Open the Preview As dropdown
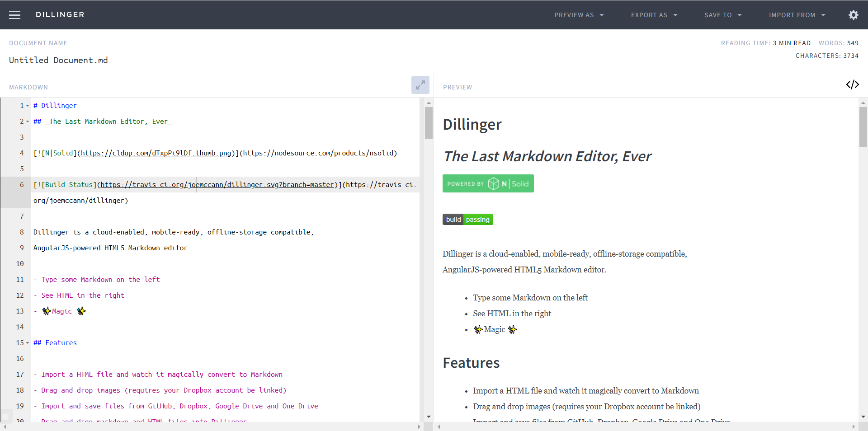Screen dimensions: 868x431 point(579,15)
